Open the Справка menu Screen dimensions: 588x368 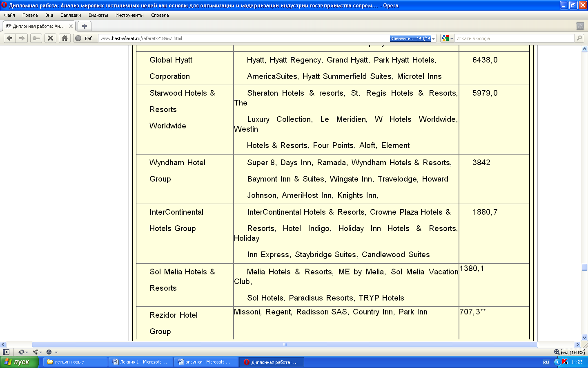pos(160,15)
